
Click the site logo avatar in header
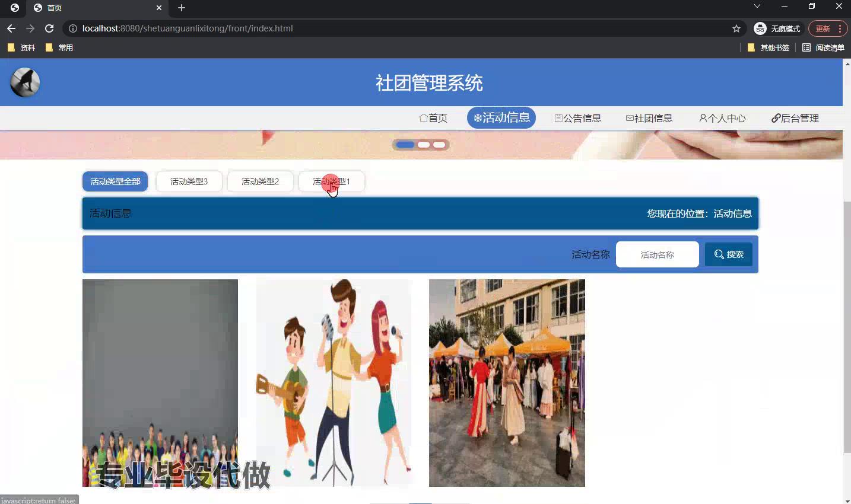[25, 82]
